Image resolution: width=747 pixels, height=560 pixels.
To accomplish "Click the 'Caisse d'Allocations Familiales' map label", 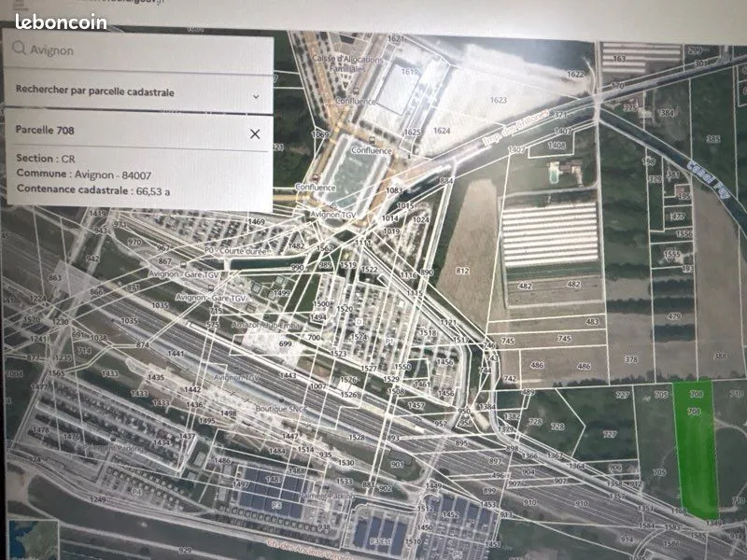I will click(346, 63).
